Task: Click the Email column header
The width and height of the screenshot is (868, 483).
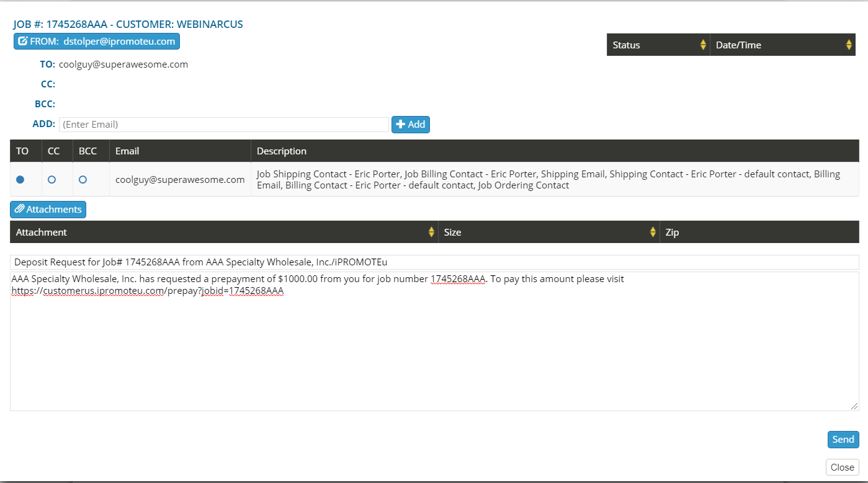Action: pyautogui.click(x=127, y=151)
